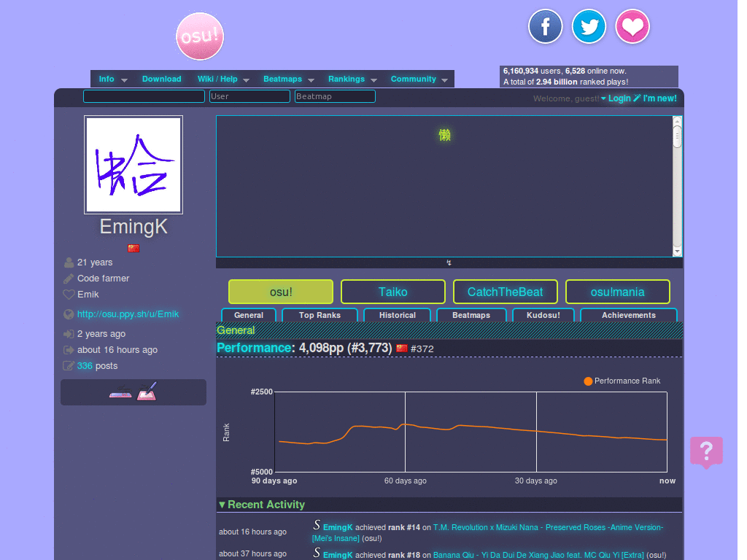Click the pink heart support icon

[632, 26]
